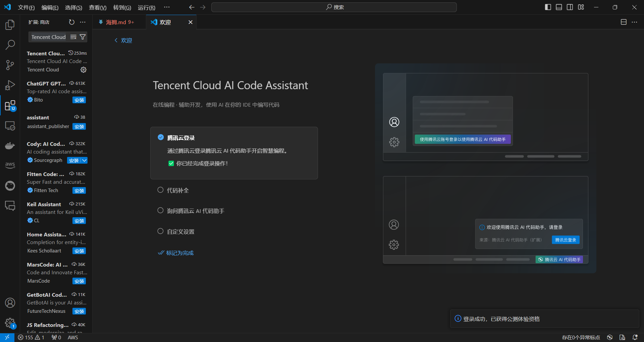Open extension filter funnel icon
644x342 pixels.
[x=83, y=37]
